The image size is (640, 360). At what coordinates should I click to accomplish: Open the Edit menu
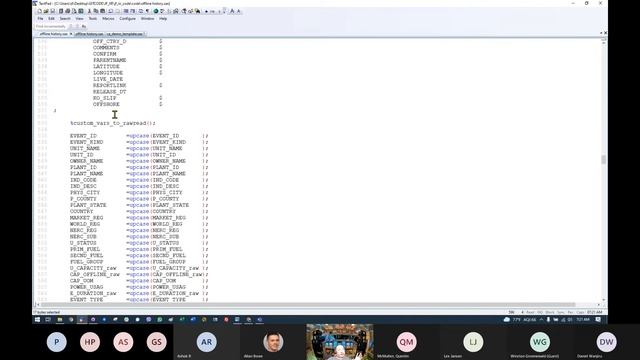51,19
